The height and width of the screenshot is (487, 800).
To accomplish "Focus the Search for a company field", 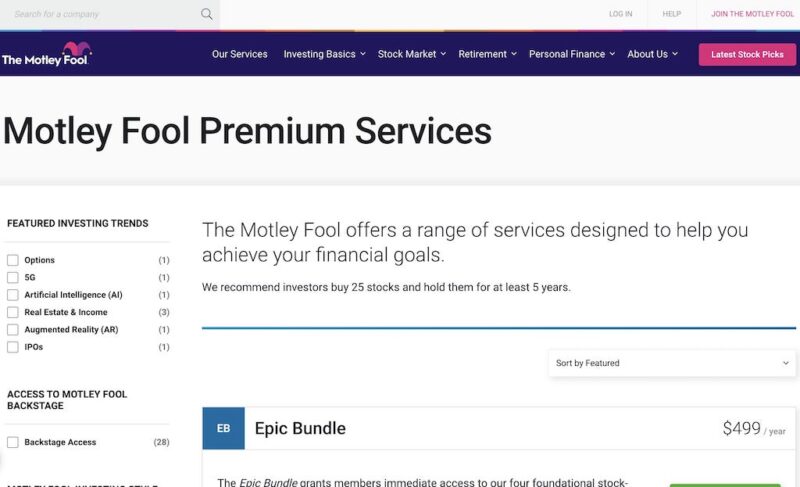I will tap(102, 14).
